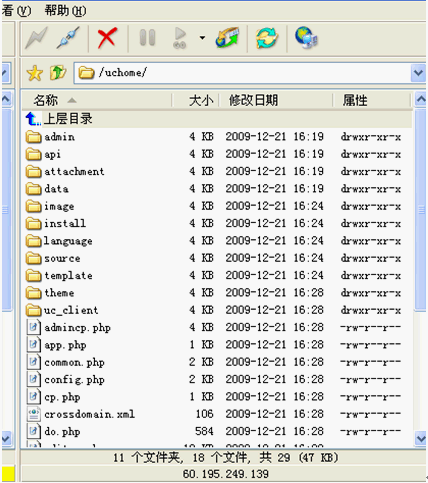Viewport: 428px width, 483px height.
Task: Click the size 106 of crossdomain.xml
Action: 204,414
